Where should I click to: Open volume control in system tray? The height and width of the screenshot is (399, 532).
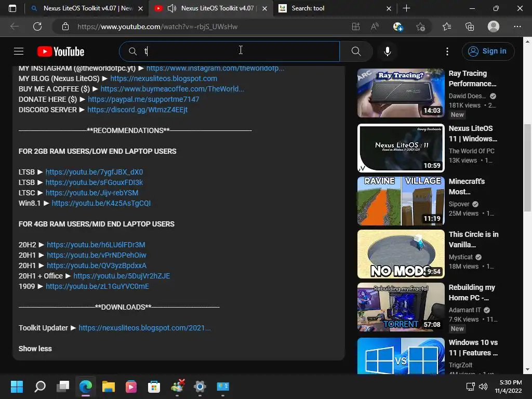tap(483, 387)
